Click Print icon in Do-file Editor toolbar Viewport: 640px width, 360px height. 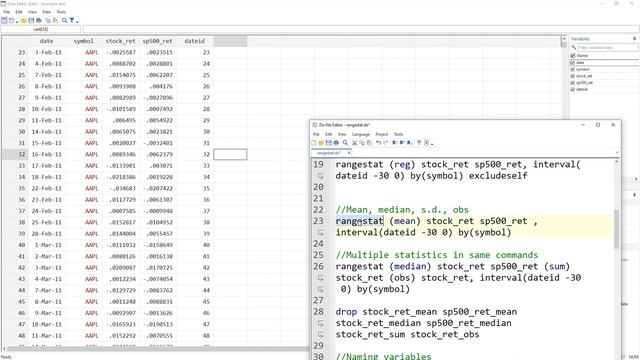click(336, 142)
